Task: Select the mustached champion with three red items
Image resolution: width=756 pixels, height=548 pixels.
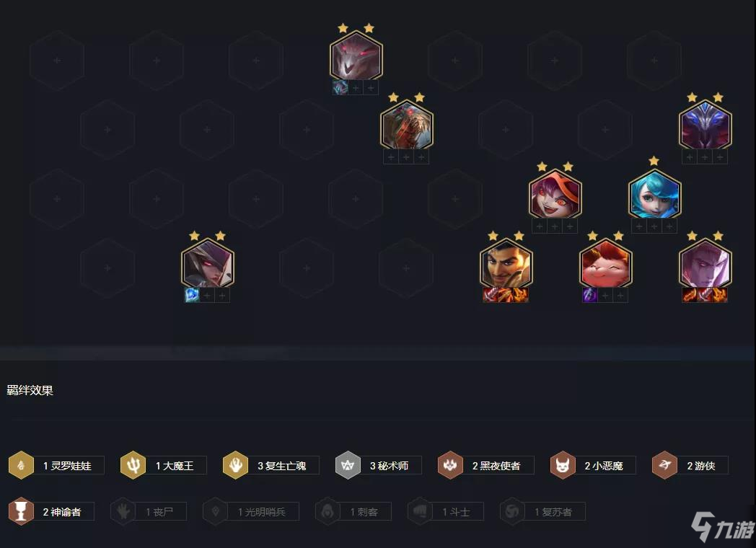Action: coord(506,263)
